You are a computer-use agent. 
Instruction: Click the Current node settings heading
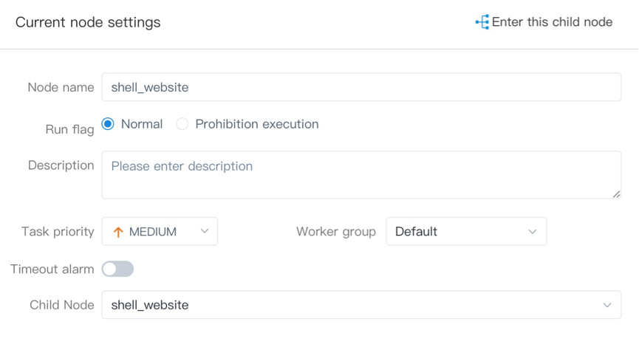[x=88, y=22]
